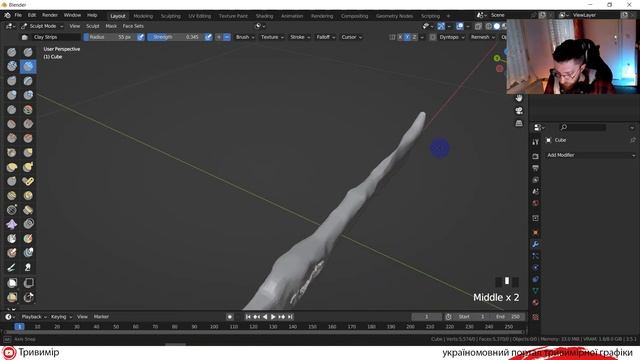Open the Material properties tab

point(536,302)
